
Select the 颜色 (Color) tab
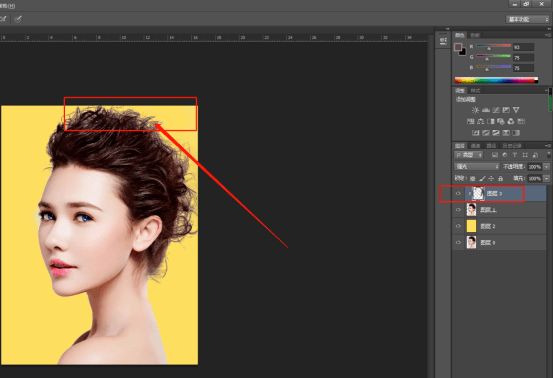pos(460,35)
